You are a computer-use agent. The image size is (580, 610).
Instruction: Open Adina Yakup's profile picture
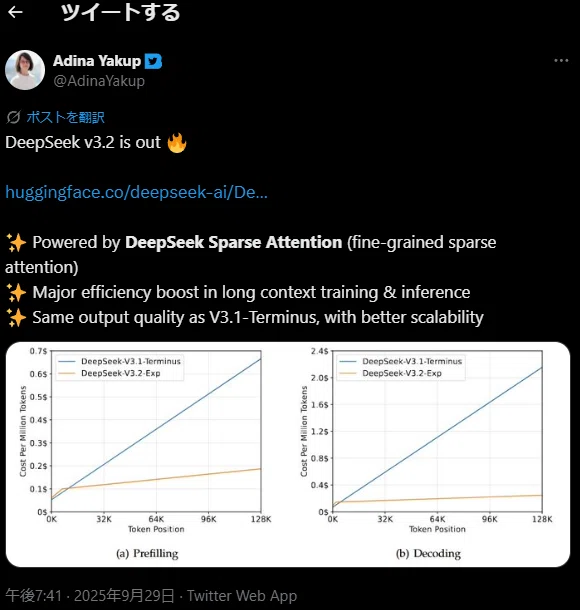[25, 70]
